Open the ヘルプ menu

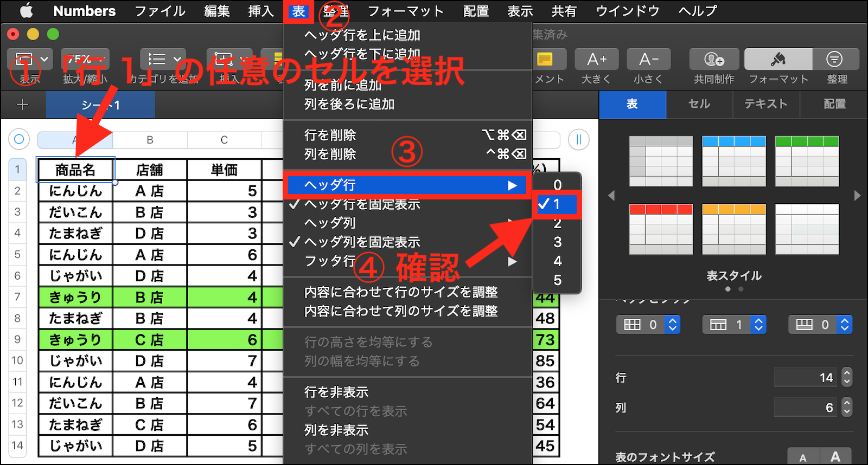(x=698, y=11)
